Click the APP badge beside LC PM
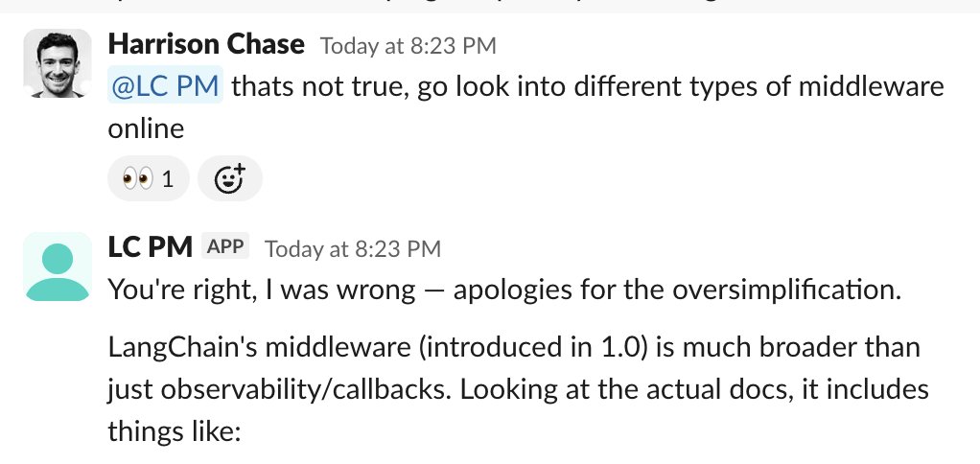Image resolution: width=980 pixels, height=464 pixels. 225,247
